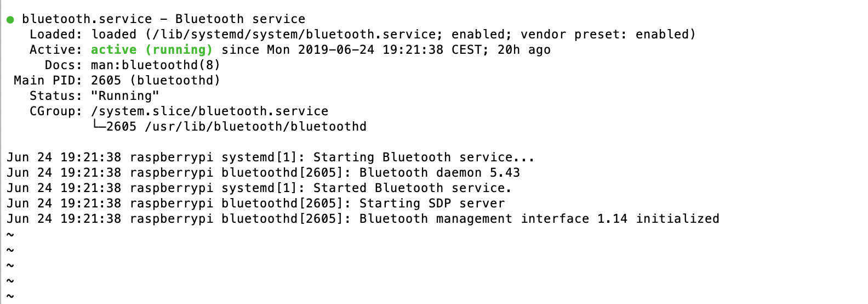The width and height of the screenshot is (868, 304).
Task: Click the first tilde below the log
Action: [10, 235]
